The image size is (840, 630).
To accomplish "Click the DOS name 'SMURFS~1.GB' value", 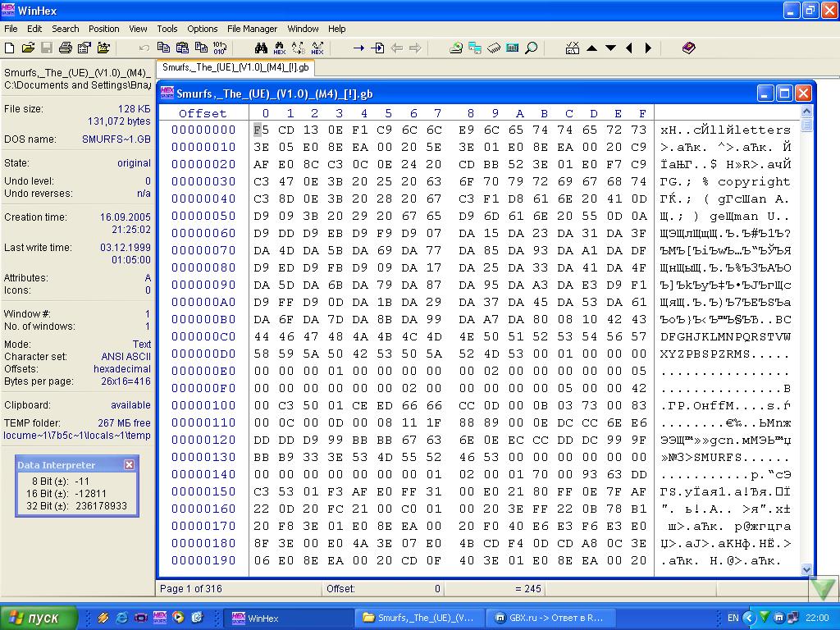I will 116,139.
